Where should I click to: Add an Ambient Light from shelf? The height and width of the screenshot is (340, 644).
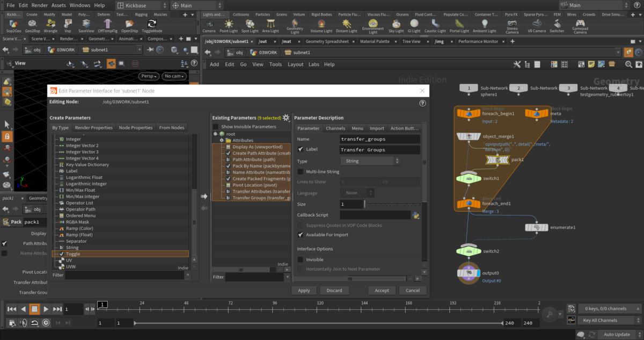pyautogui.click(x=485, y=25)
